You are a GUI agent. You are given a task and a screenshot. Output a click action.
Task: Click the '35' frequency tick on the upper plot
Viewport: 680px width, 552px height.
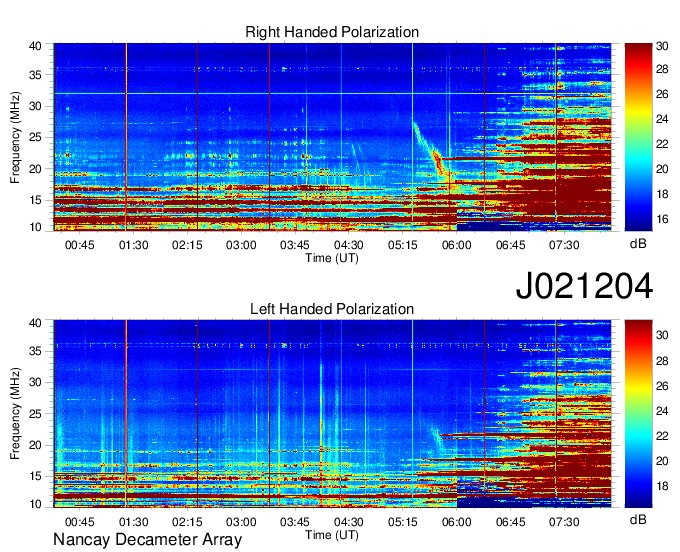[x=35, y=75]
